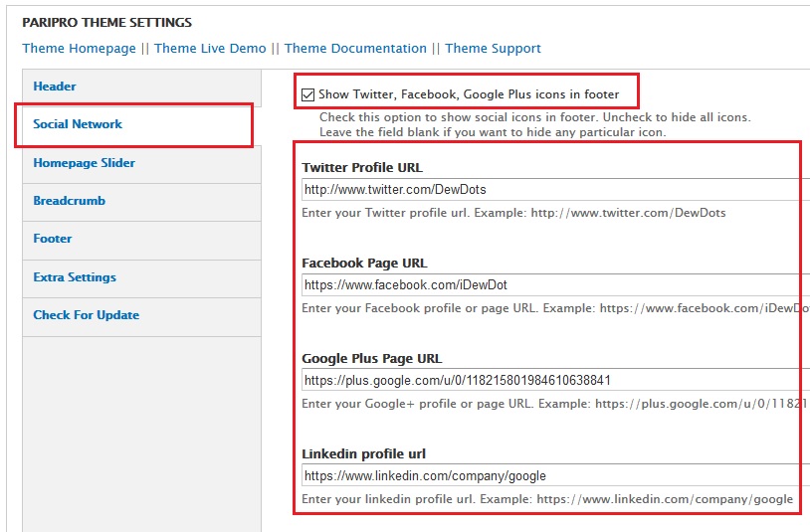Select the Extra Settings tab
810x532 pixels.
pyautogui.click(x=75, y=277)
